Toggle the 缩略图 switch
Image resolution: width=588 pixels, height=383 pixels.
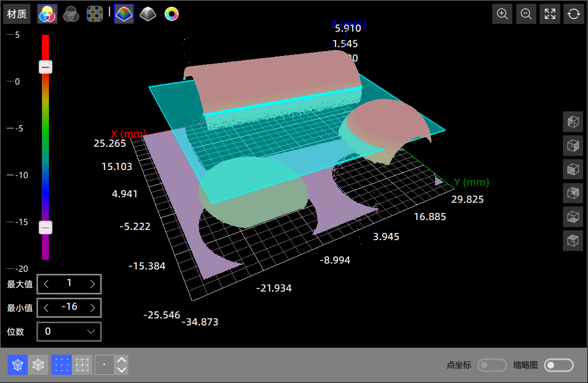pos(559,365)
